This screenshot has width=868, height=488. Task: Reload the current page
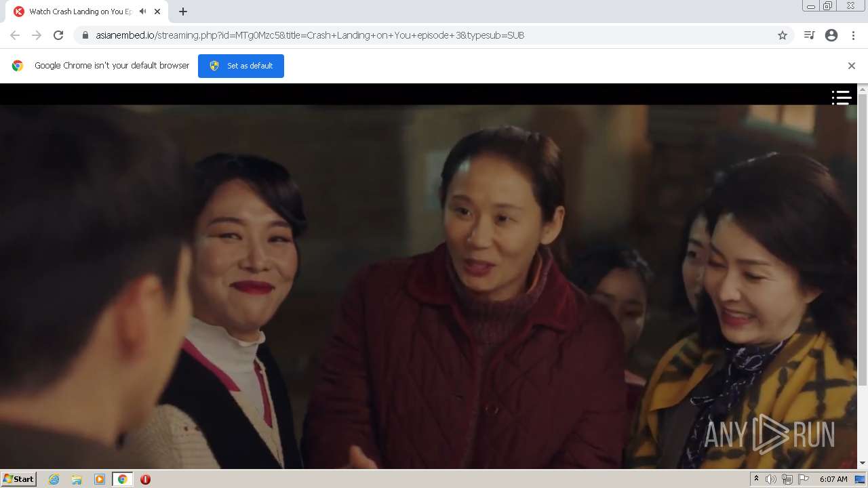click(x=58, y=35)
